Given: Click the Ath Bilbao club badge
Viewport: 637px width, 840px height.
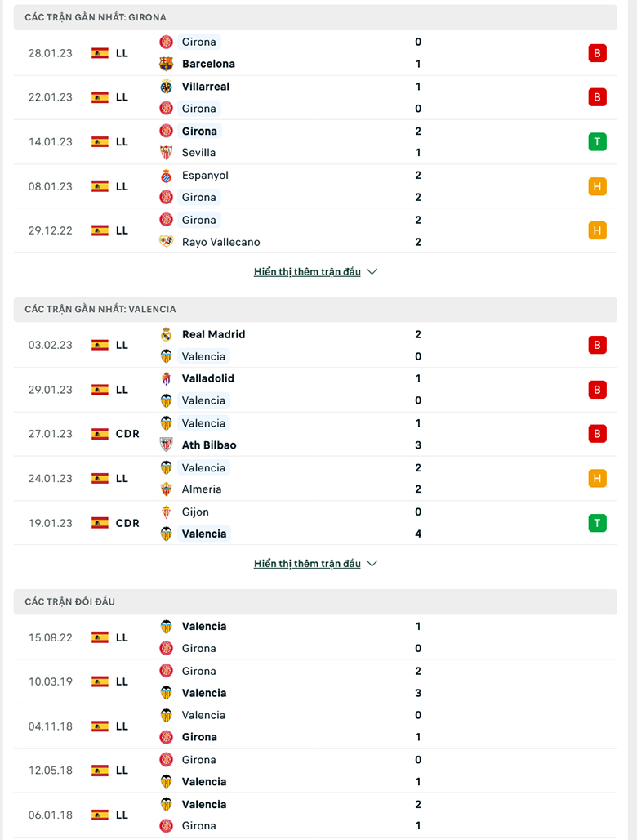Looking at the screenshot, I should (167, 445).
